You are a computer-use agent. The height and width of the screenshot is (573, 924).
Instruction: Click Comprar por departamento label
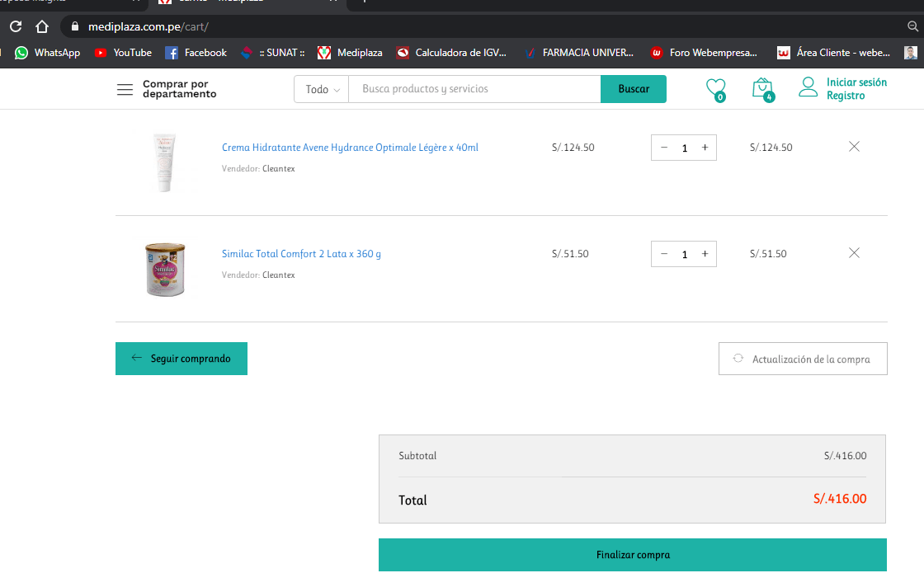point(180,89)
